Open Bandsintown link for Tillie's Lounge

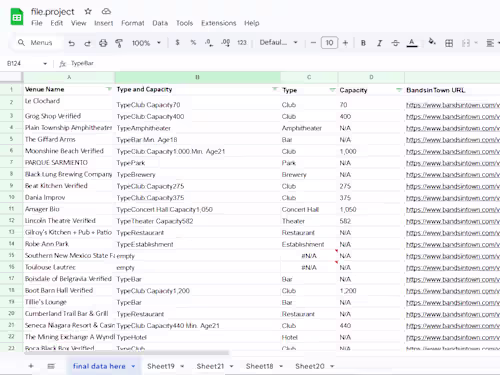[453, 303]
